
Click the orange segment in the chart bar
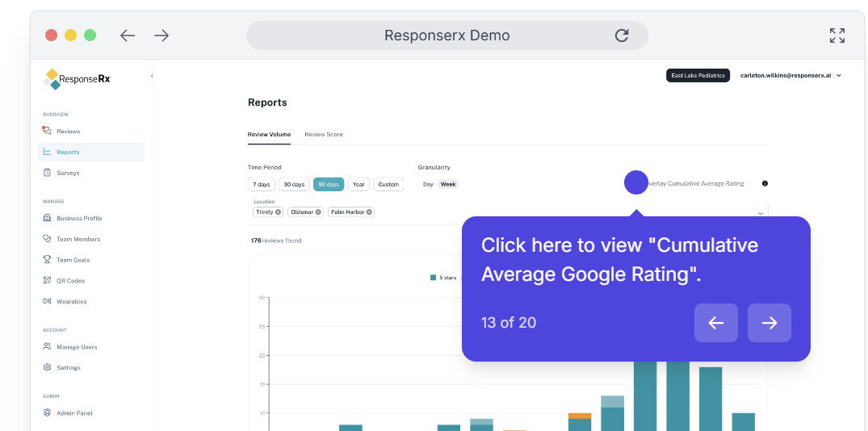pos(580,416)
